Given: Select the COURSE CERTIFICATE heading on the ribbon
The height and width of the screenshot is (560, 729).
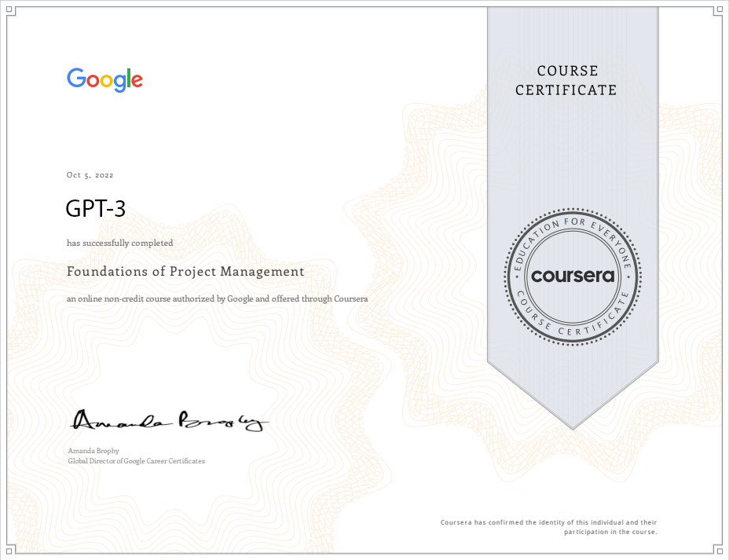Looking at the screenshot, I should click(566, 81).
